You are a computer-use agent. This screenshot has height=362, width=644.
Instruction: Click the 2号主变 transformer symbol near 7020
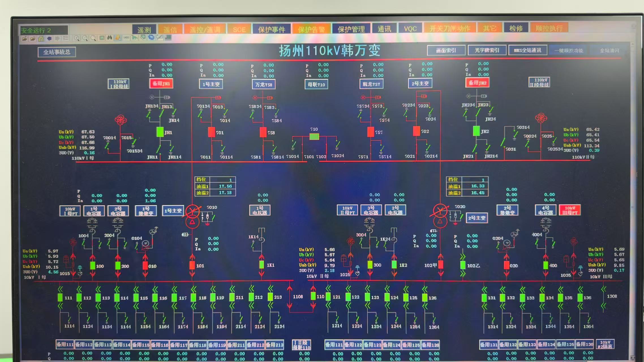[440, 216]
